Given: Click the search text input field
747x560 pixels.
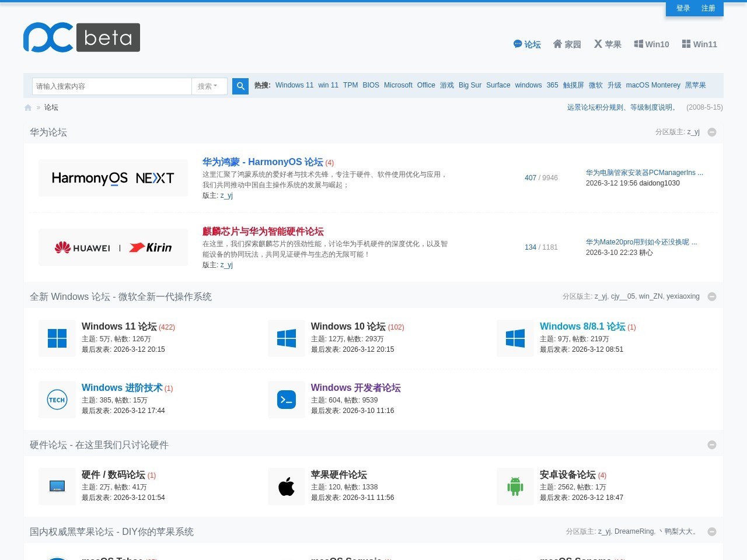Looking at the screenshot, I should click(x=111, y=86).
